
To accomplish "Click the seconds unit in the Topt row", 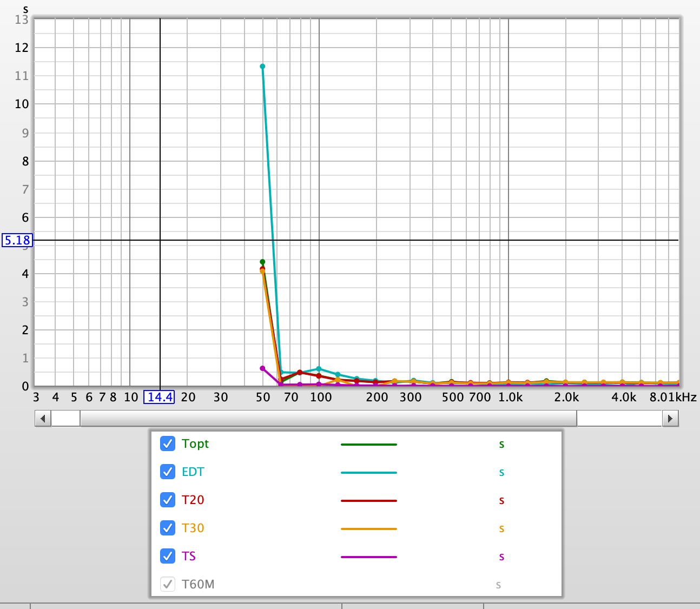I will point(501,445).
